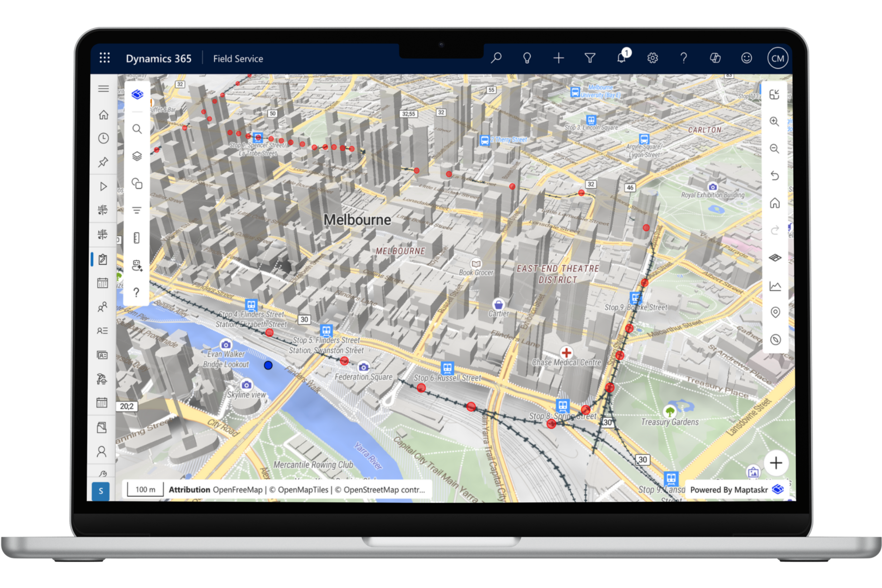Click the search magnifier in top bar

click(496, 58)
